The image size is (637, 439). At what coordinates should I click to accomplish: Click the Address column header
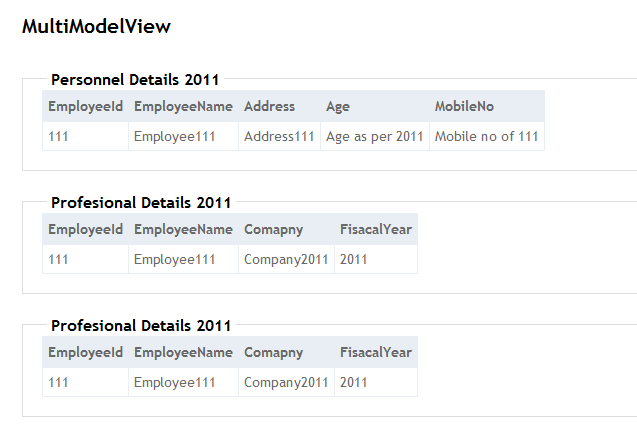(x=269, y=106)
